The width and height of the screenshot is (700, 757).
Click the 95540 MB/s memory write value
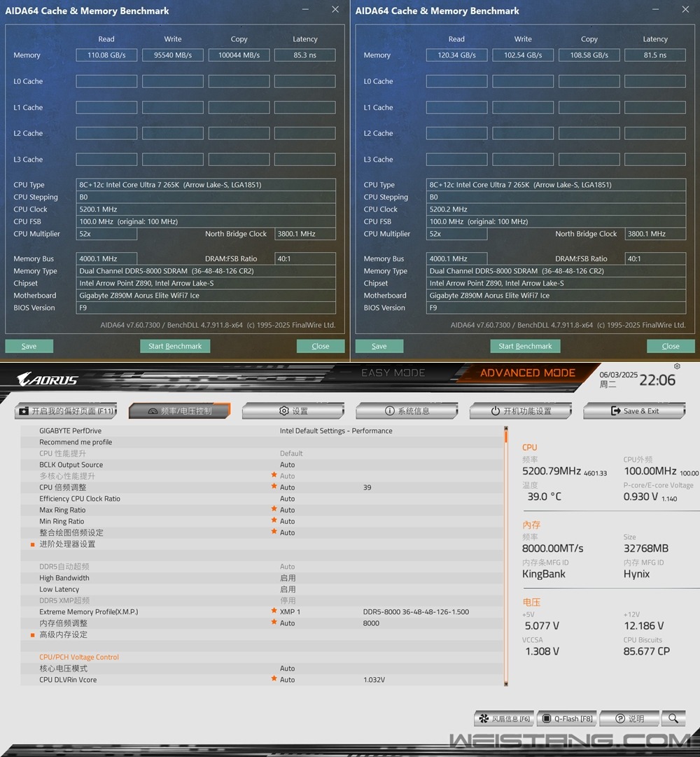point(173,55)
